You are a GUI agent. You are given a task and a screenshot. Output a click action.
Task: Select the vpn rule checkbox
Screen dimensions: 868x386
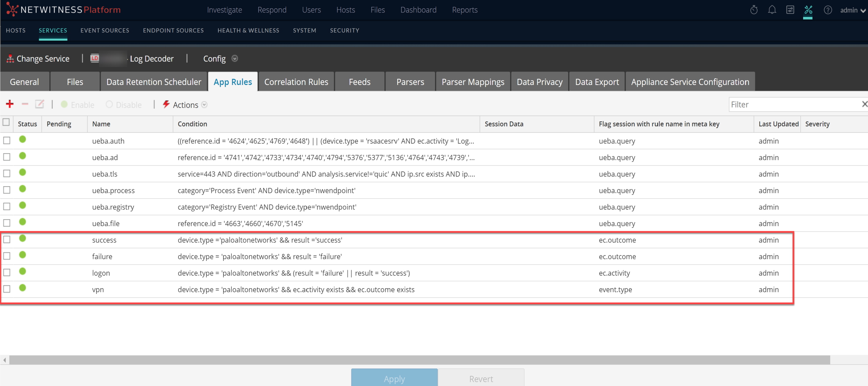tap(7, 289)
